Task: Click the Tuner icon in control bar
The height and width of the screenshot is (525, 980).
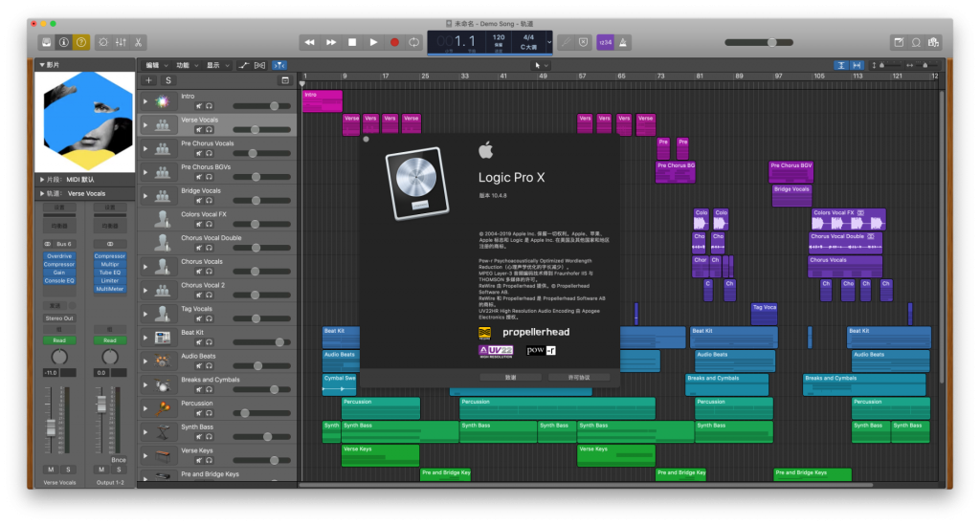Action: pyautogui.click(x=566, y=42)
